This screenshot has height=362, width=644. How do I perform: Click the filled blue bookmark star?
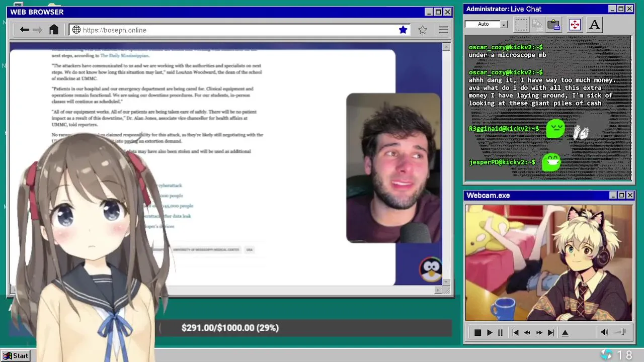tap(403, 30)
